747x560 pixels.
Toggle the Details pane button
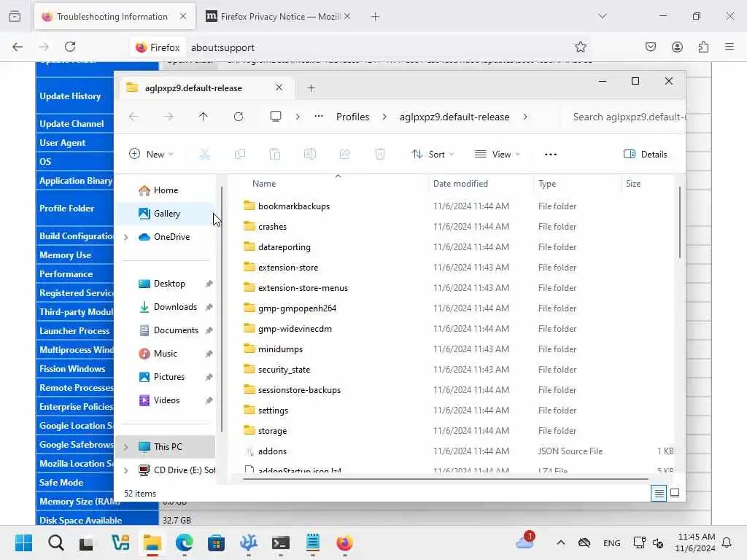[645, 155]
